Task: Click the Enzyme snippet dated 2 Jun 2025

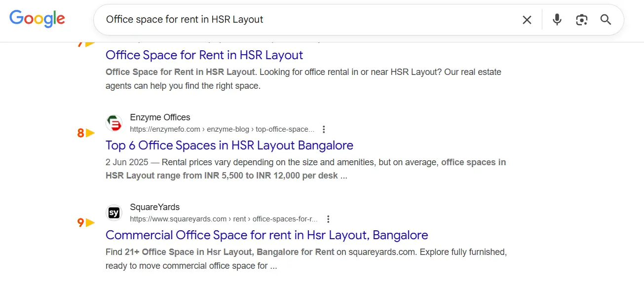Action: [x=305, y=169]
